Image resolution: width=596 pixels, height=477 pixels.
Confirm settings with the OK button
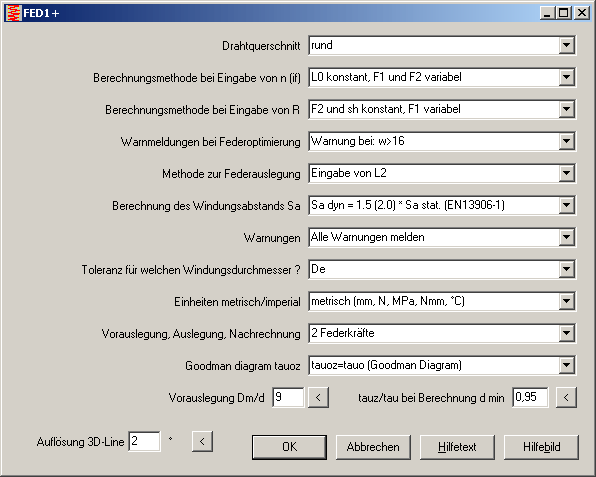click(289, 447)
